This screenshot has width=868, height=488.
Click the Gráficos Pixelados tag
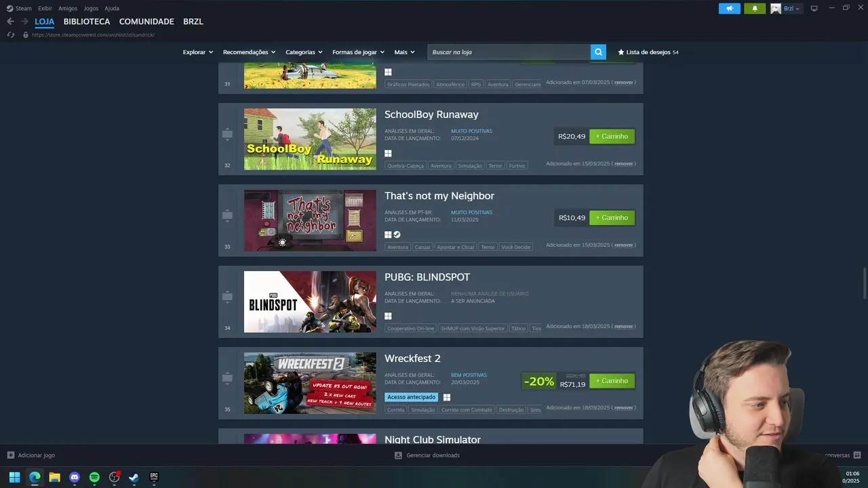(408, 84)
